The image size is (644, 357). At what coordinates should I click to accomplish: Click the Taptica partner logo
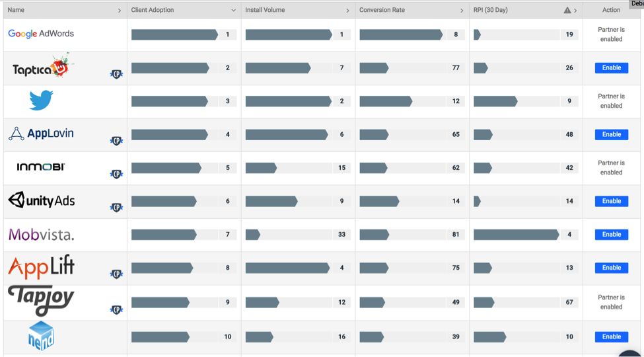click(42, 67)
